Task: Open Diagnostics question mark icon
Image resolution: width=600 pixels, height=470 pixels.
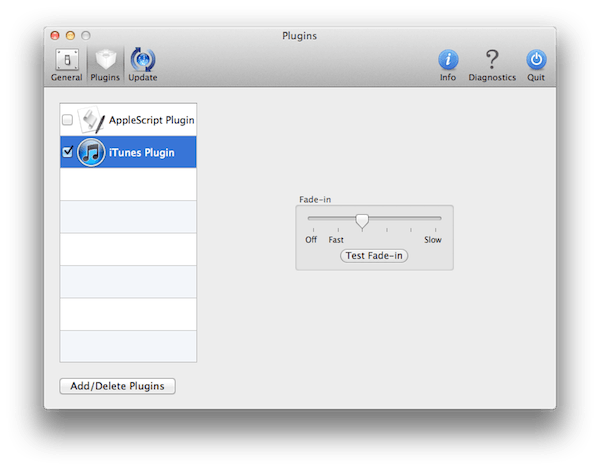Action: [x=492, y=60]
